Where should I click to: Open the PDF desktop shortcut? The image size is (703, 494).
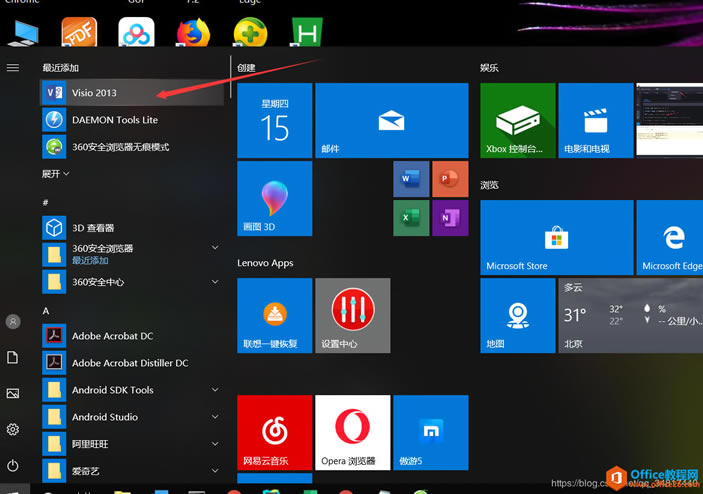coord(79,31)
